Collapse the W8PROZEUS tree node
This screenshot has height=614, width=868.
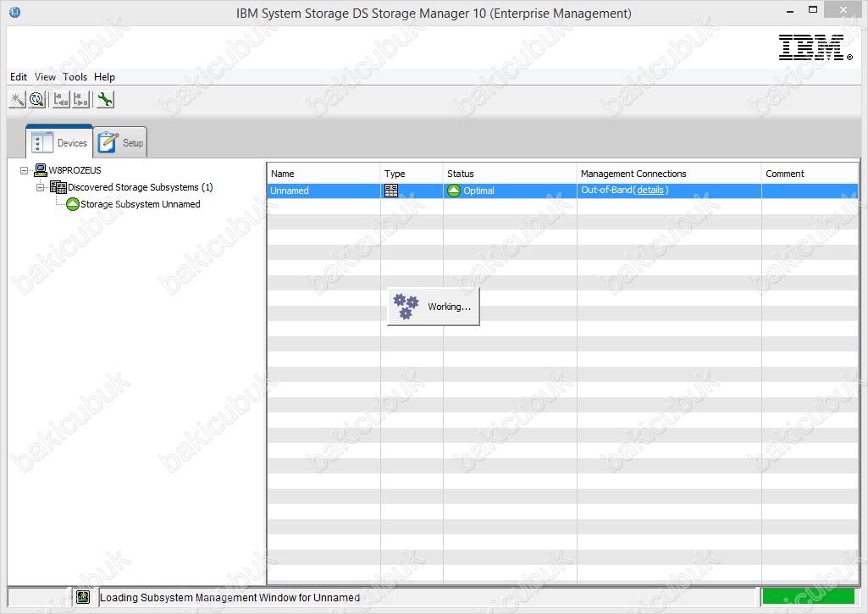(24, 170)
